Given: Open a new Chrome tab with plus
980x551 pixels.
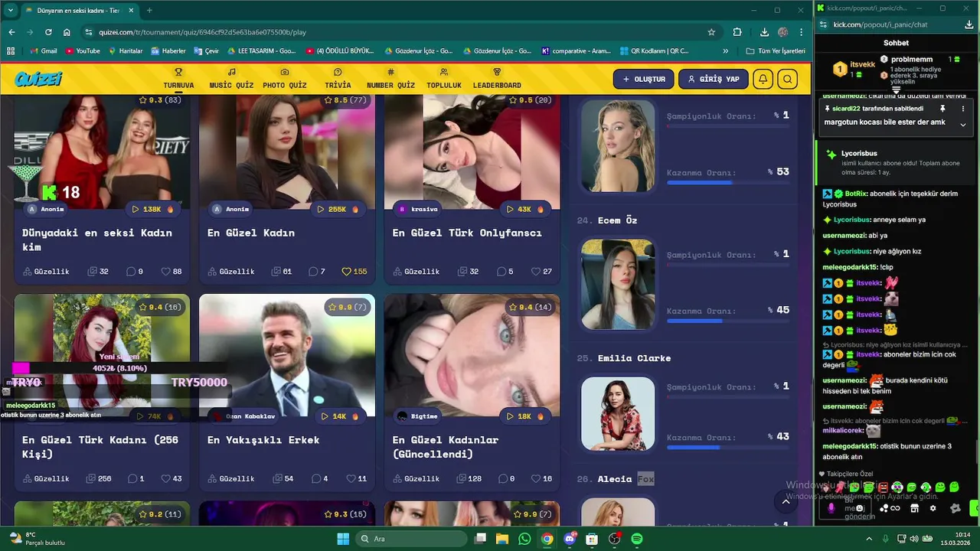Looking at the screenshot, I should point(149,10).
